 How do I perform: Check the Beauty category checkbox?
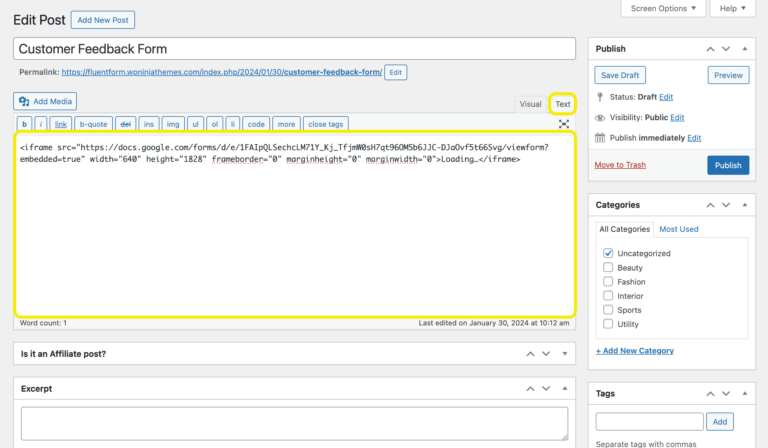608,268
